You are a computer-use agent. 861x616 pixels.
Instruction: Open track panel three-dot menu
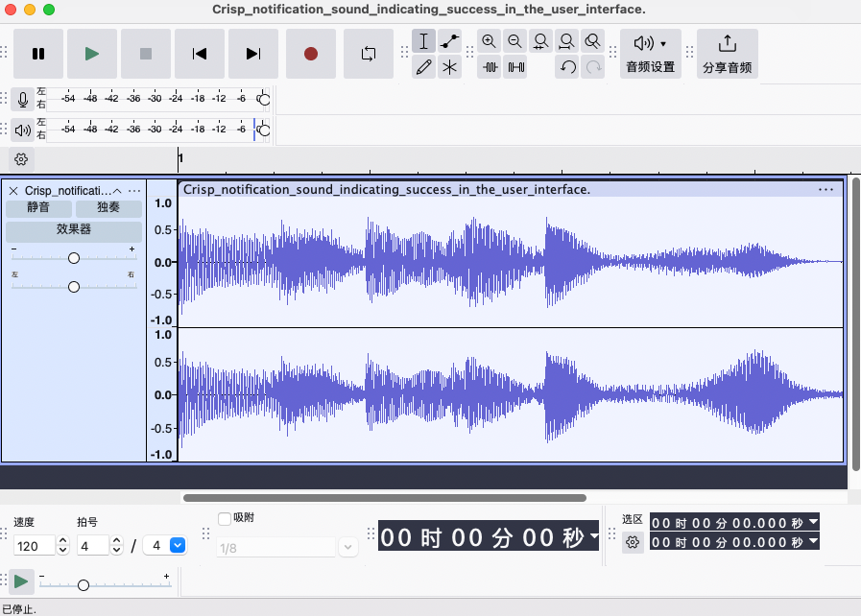coord(134,191)
